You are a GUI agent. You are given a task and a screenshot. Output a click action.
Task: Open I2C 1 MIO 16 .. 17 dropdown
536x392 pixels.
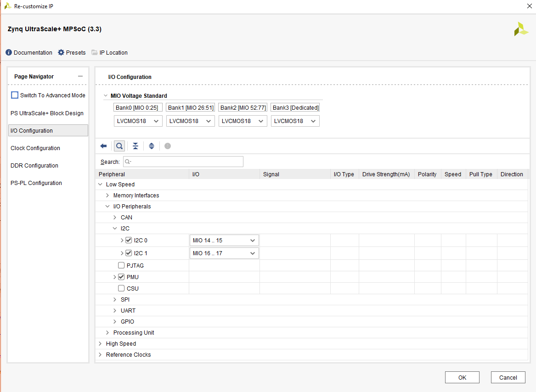(224, 253)
